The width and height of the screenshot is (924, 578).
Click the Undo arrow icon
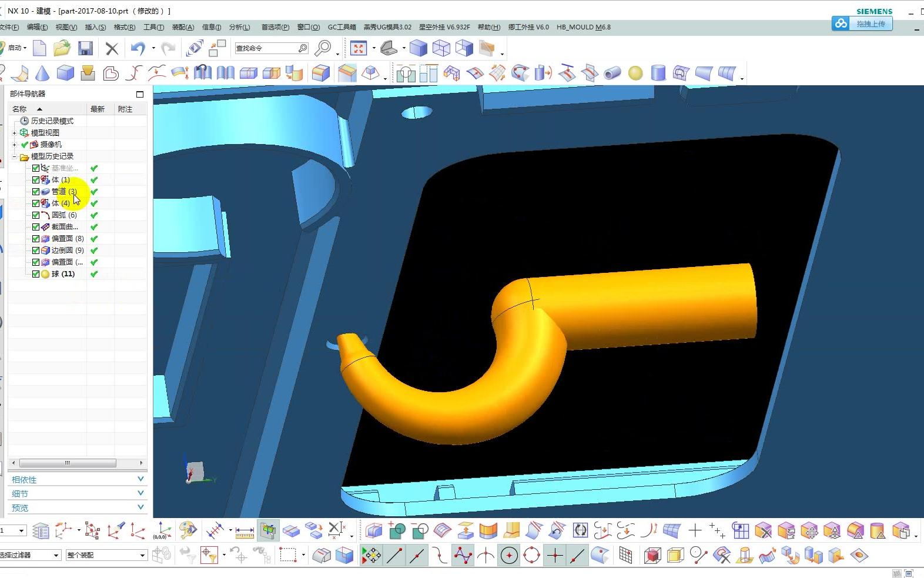point(138,48)
